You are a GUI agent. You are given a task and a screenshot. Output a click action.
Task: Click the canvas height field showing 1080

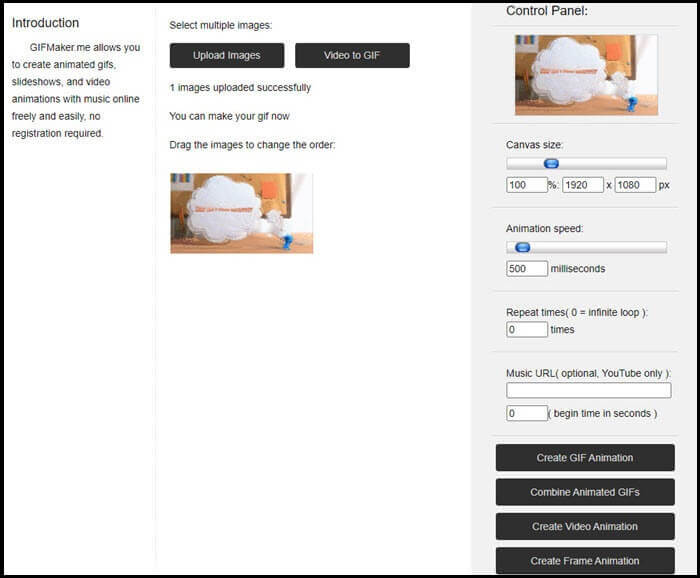[x=635, y=185]
